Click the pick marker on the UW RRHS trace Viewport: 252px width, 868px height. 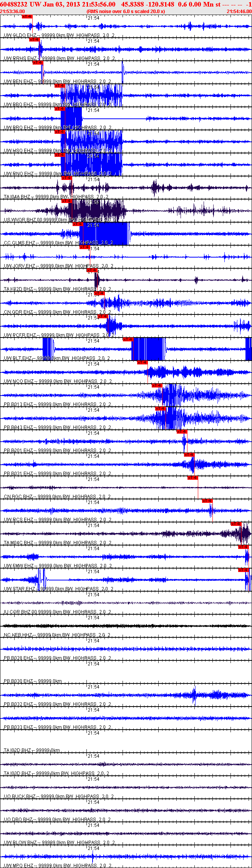tap(34, 40)
